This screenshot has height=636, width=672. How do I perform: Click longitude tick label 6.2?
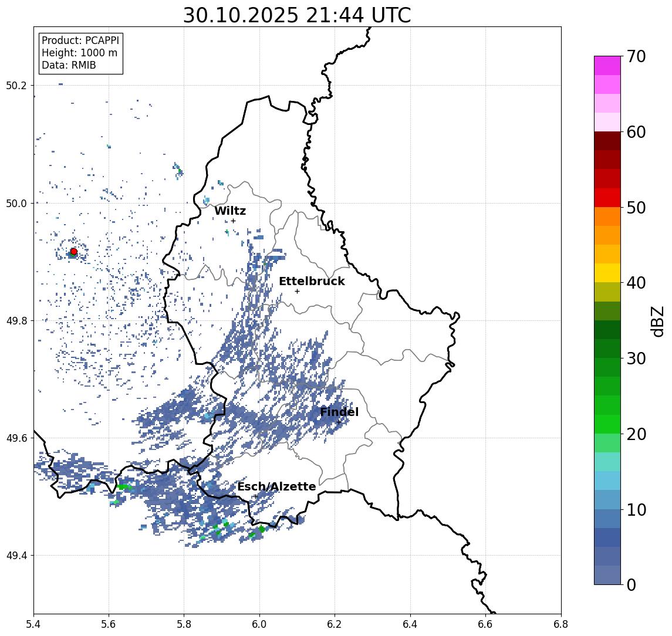[x=335, y=624]
